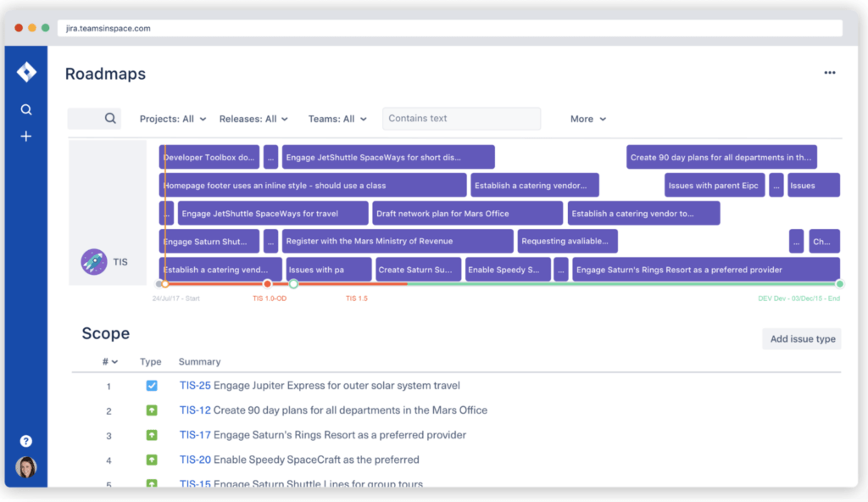The width and height of the screenshot is (868, 502).
Task: Open the three-dot more actions menu
Action: [829, 73]
